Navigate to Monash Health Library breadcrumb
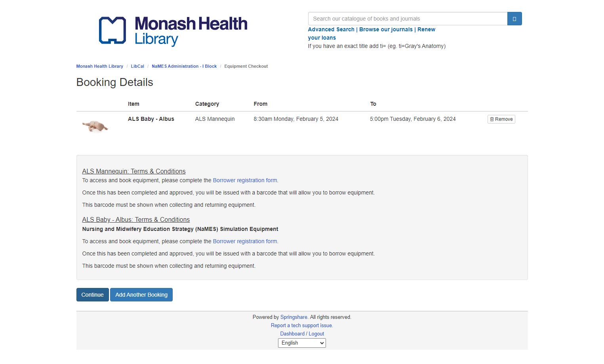Viewport: 604px width, 364px height. (x=100, y=66)
